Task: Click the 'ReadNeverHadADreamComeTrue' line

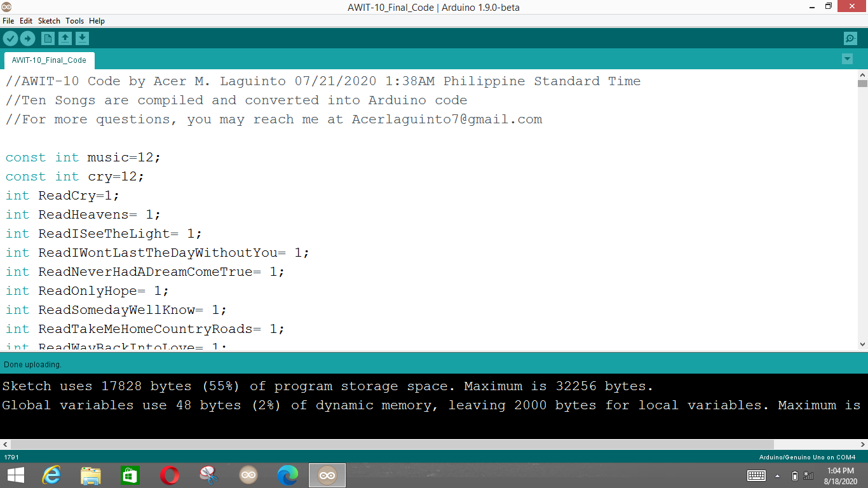Action: coord(145,272)
